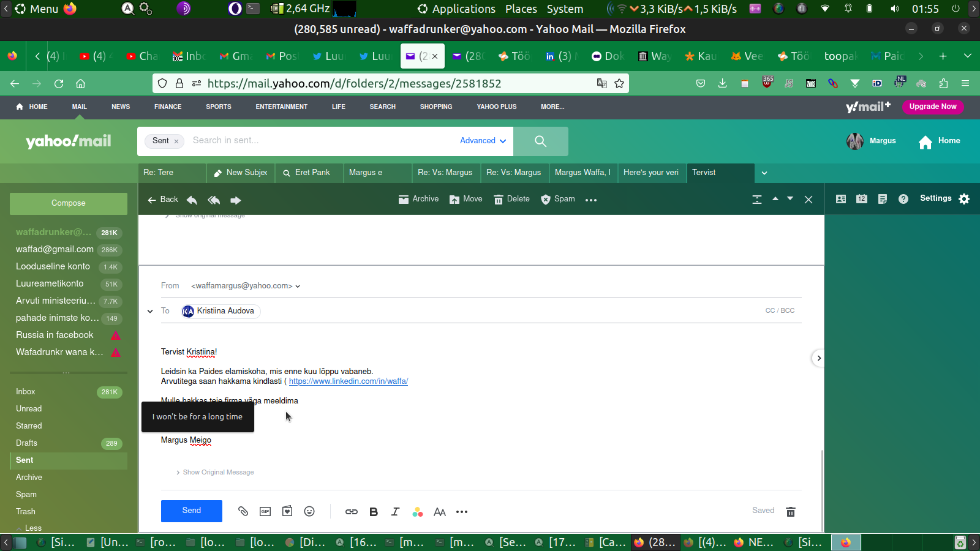Image resolution: width=980 pixels, height=551 pixels.
Task: Click the Reply All double-arrow icon
Action: 214,200
